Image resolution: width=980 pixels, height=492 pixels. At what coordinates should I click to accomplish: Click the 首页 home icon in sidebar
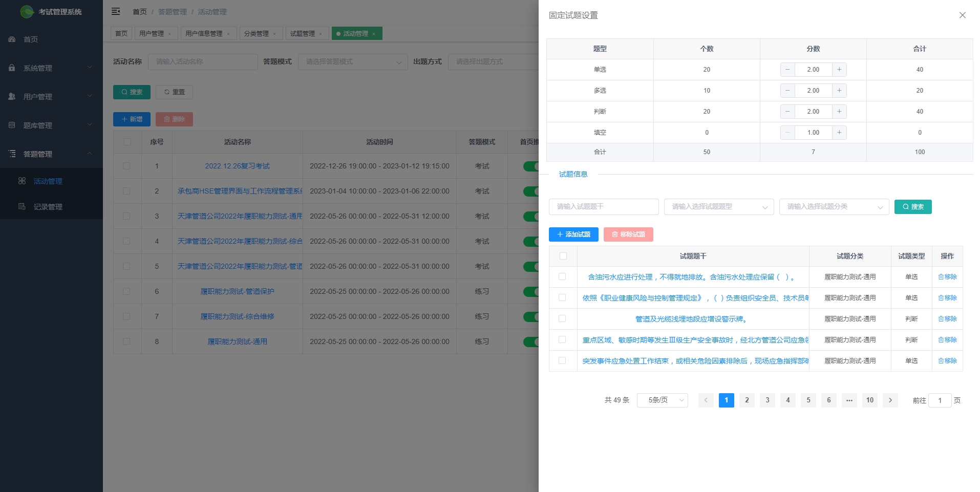pyautogui.click(x=12, y=39)
